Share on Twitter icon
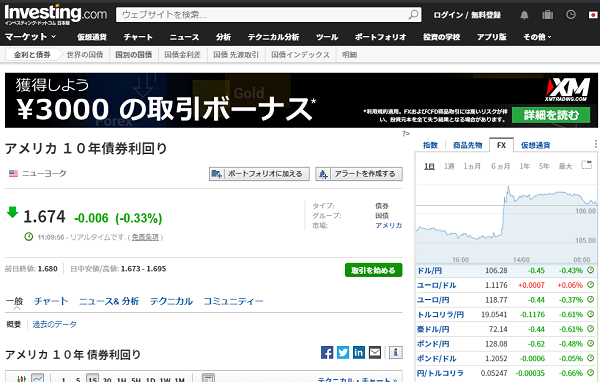The height and width of the screenshot is (382, 600). pos(343,352)
